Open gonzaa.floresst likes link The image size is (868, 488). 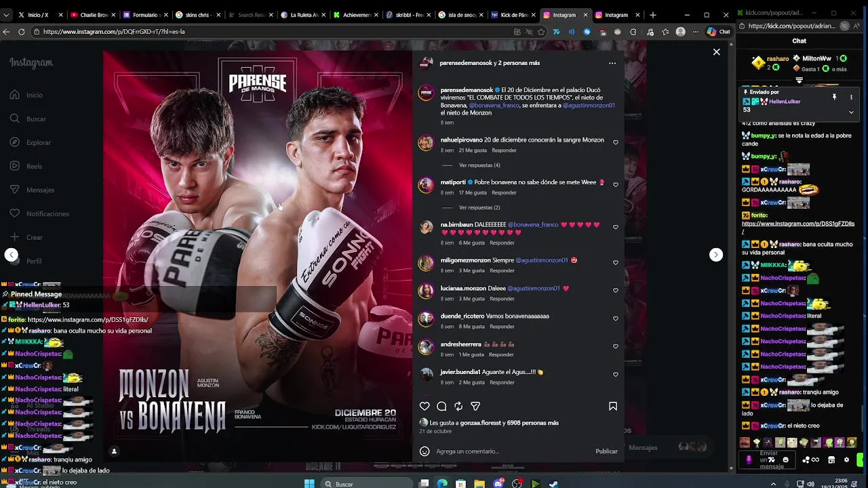[480, 423]
